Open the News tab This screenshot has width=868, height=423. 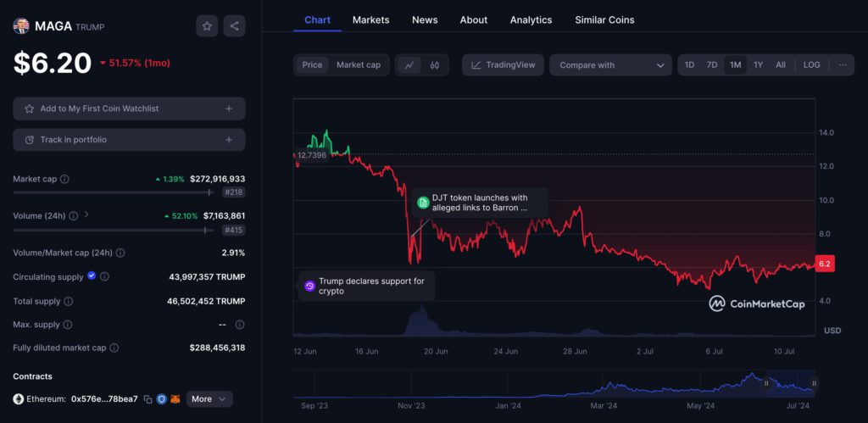425,20
